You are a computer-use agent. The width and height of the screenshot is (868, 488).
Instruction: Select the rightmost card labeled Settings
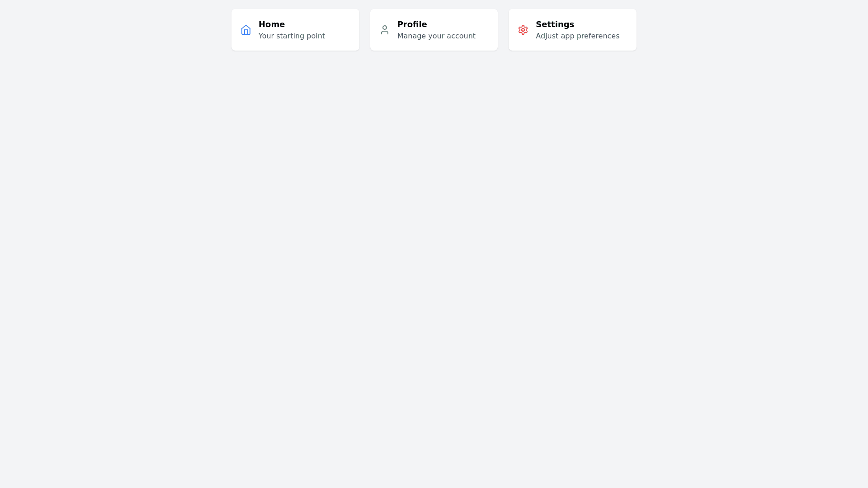tap(572, 30)
